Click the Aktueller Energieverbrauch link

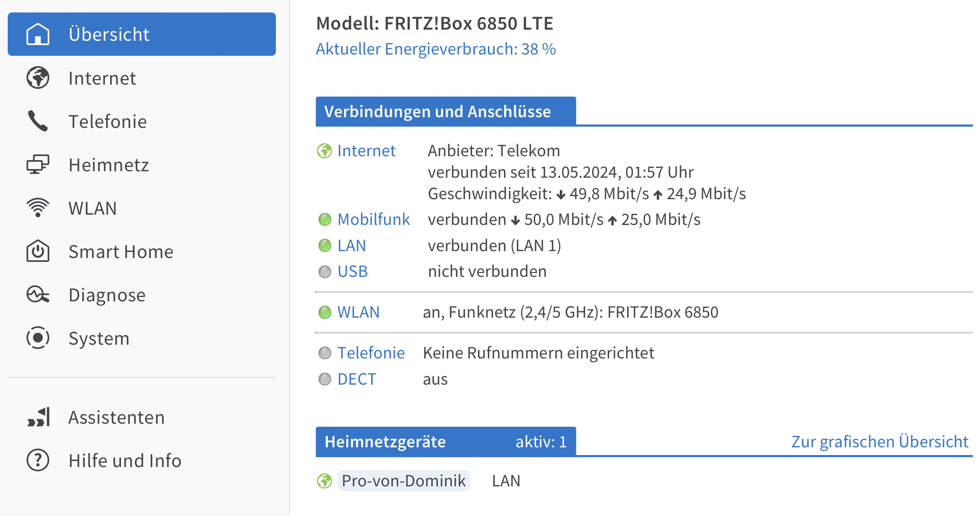click(436, 49)
